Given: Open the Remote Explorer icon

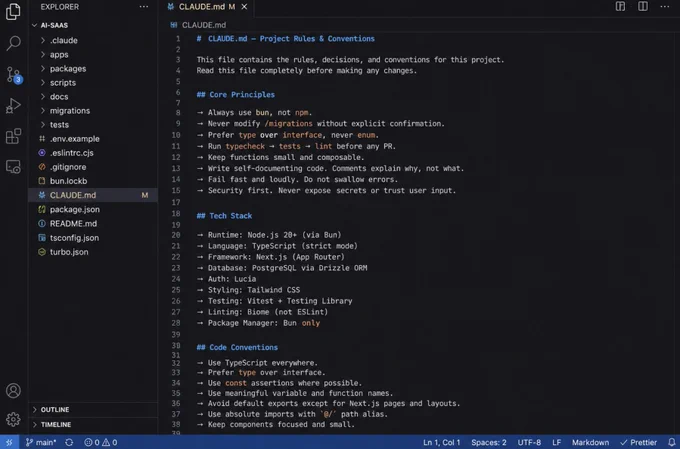Looking at the screenshot, I should [13, 167].
